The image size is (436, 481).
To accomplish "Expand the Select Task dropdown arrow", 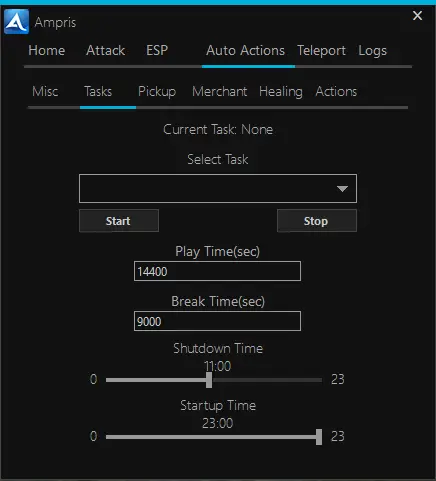I will pos(342,189).
